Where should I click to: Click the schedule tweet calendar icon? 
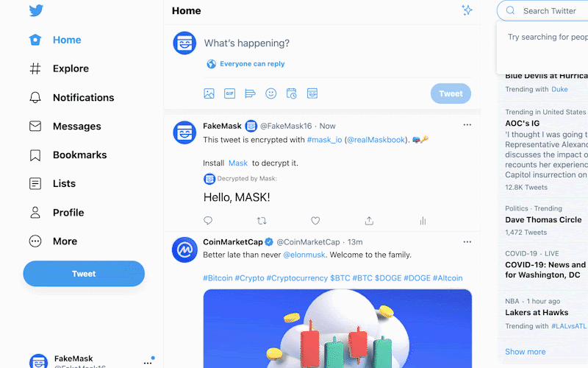[x=291, y=93]
